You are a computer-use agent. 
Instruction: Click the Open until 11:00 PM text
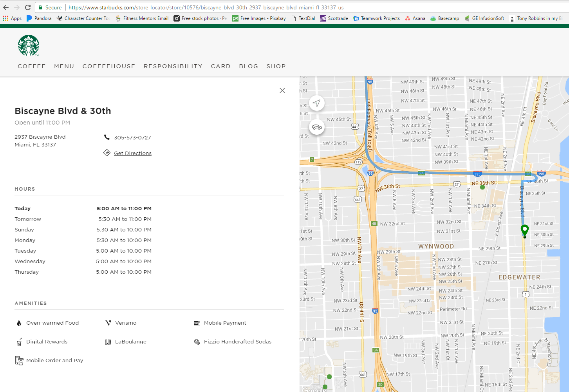[42, 123]
